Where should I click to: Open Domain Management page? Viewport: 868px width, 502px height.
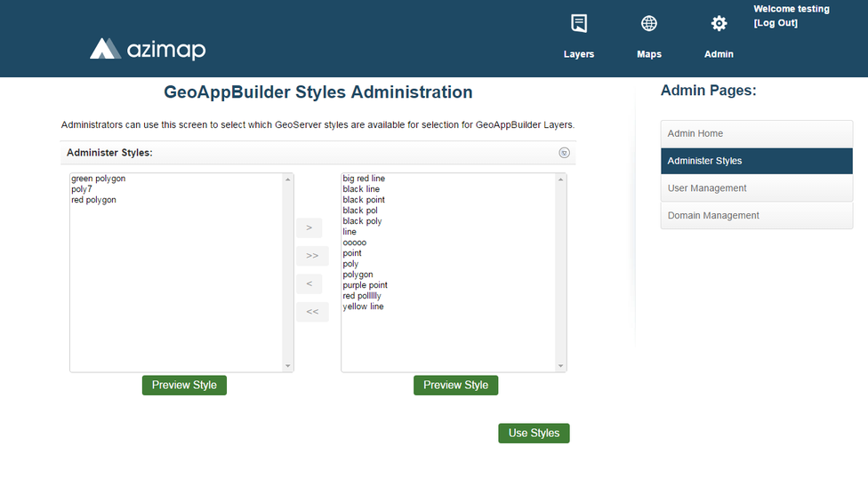(x=756, y=216)
